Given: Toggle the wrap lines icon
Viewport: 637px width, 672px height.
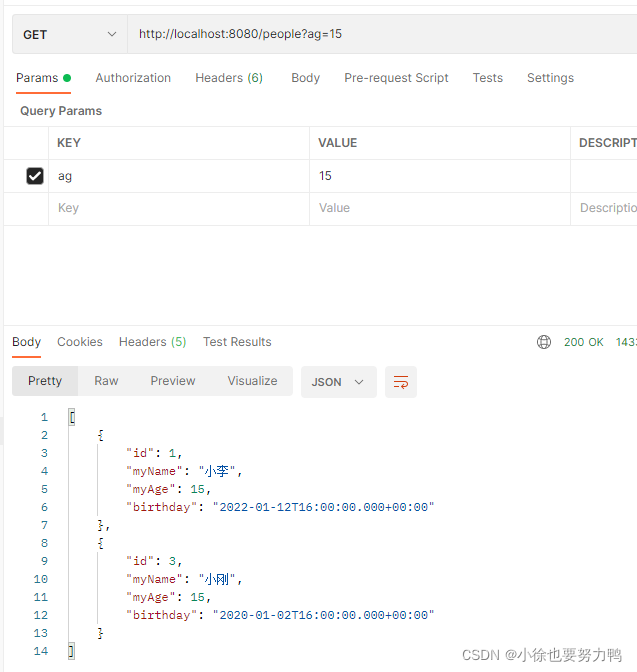Looking at the screenshot, I should (401, 382).
